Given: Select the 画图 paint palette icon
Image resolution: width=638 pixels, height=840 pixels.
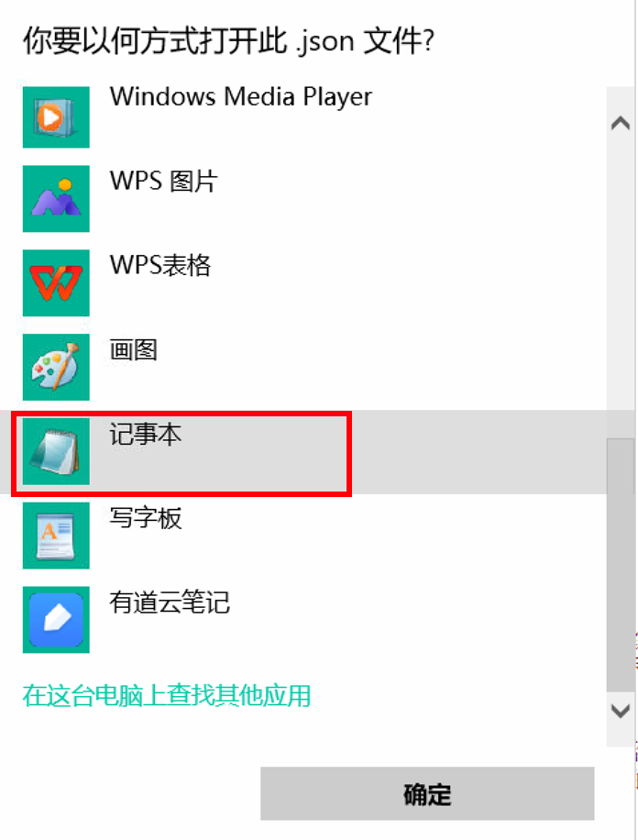Looking at the screenshot, I should (x=56, y=367).
